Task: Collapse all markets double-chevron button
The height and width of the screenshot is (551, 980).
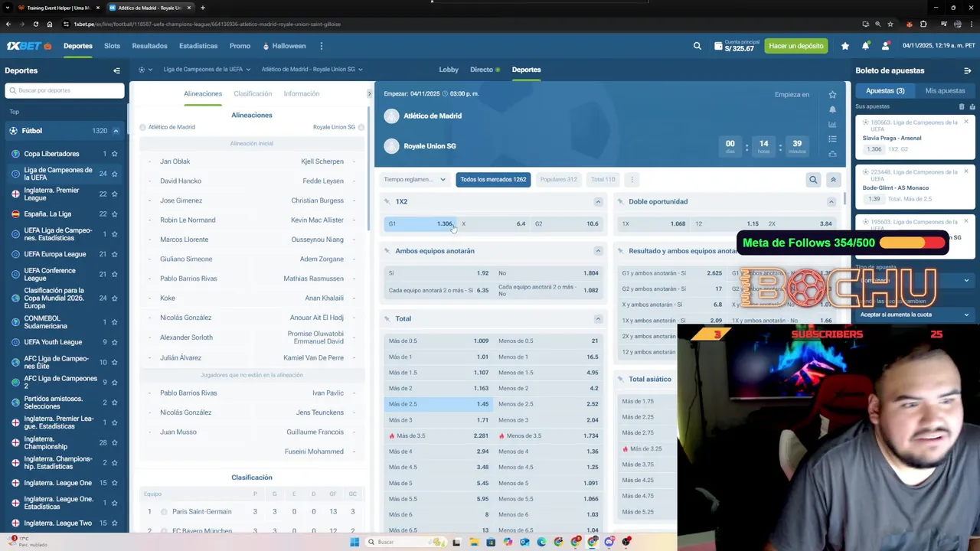Action: pos(833,180)
